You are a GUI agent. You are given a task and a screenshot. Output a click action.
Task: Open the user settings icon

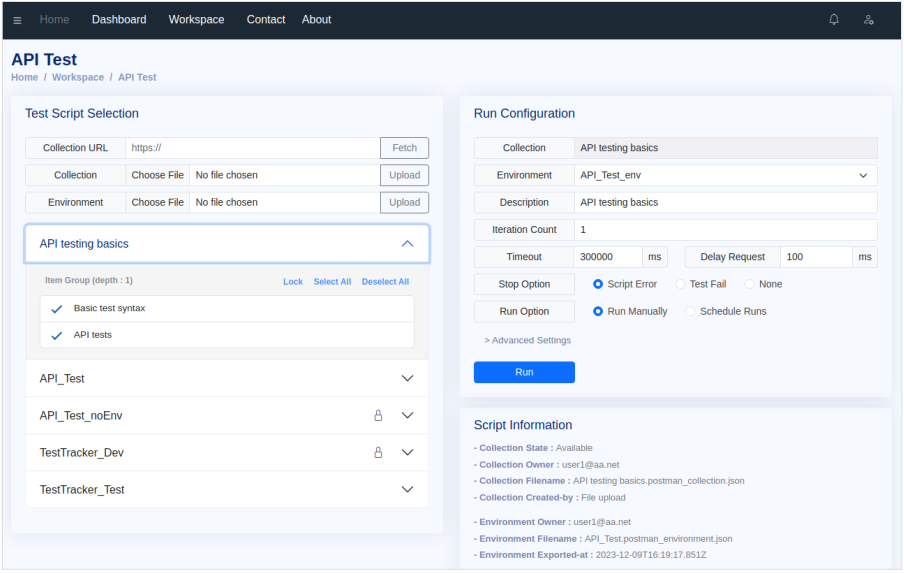(868, 20)
